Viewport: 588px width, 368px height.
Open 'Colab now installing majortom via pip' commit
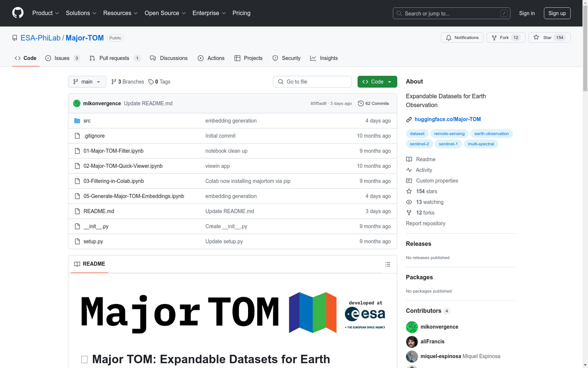[x=248, y=181]
